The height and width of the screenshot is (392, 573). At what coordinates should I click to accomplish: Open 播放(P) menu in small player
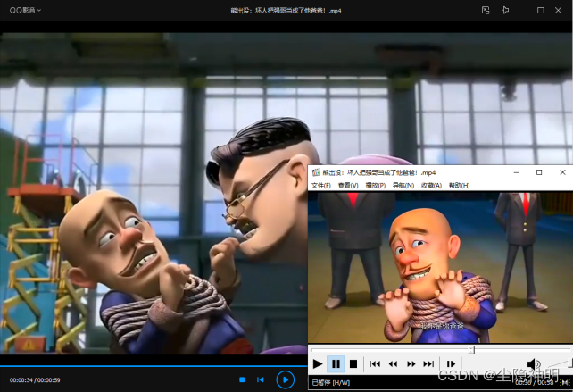(x=375, y=186)
